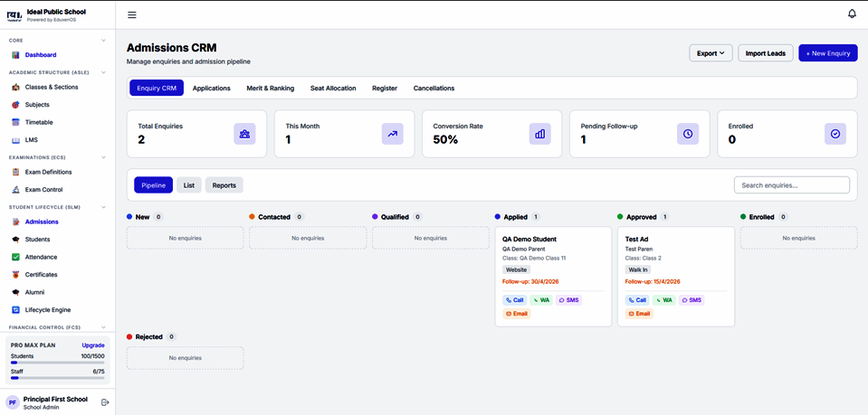The image size is (868, 415).
Task: Click the Timetable calendar icon in sidebar
Action: pyautogui.click(x=15, y=122)
